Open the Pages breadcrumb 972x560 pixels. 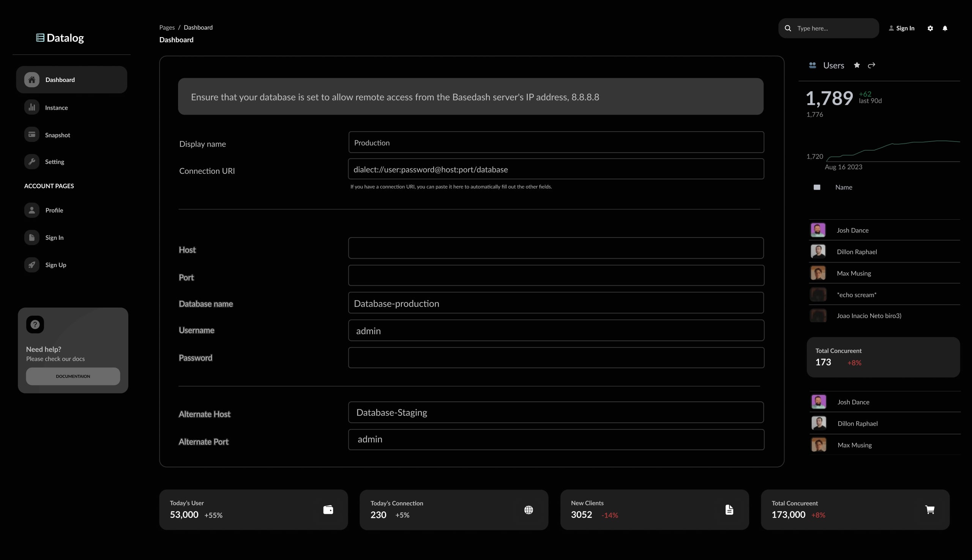[167, 27]
